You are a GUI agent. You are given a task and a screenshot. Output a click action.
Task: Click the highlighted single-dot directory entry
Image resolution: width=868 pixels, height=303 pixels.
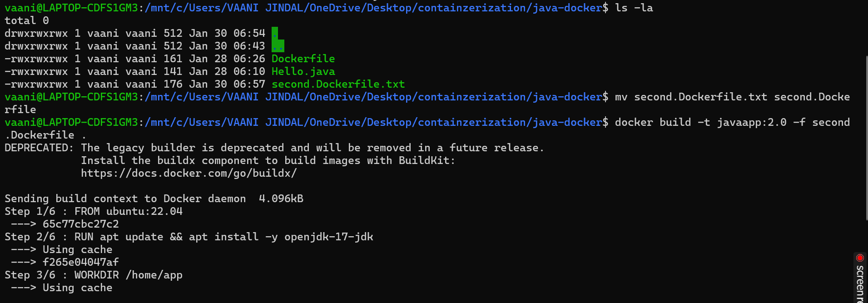[275, 33]
